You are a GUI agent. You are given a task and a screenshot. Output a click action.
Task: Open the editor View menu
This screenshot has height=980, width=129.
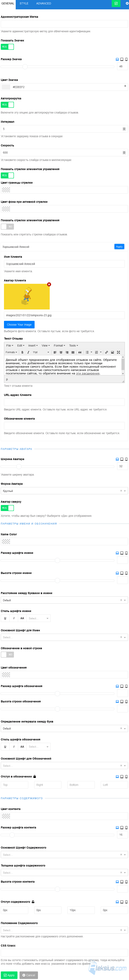coord(46,346)
